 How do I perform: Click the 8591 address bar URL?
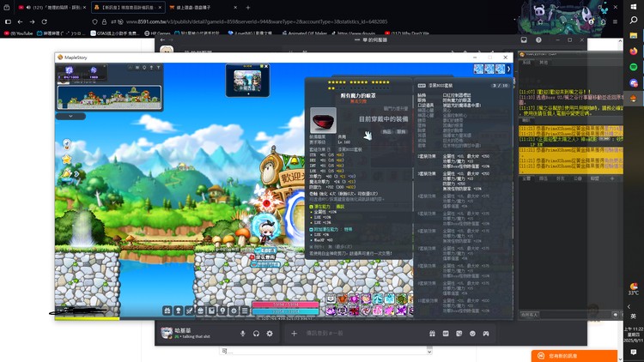click(257, 21)
